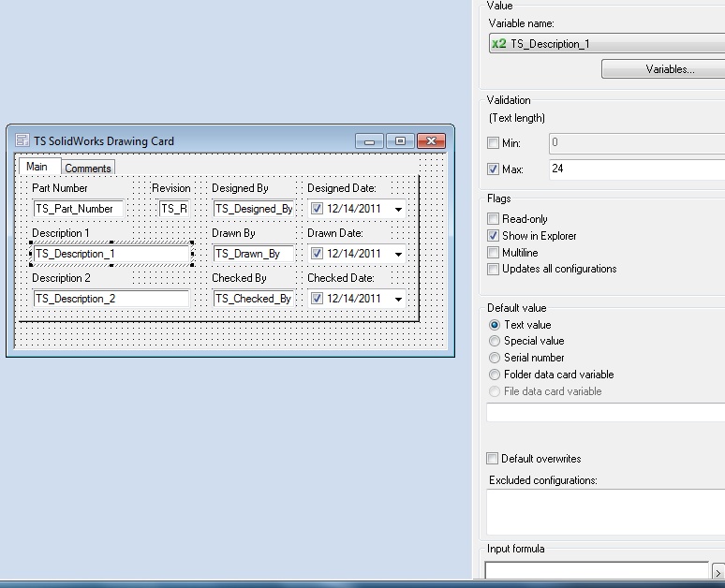Viewport: 725px width, 588px height.
Task: Maximize the TS SolidWorks Drawing Card window
Action: (x=400, y=141)
